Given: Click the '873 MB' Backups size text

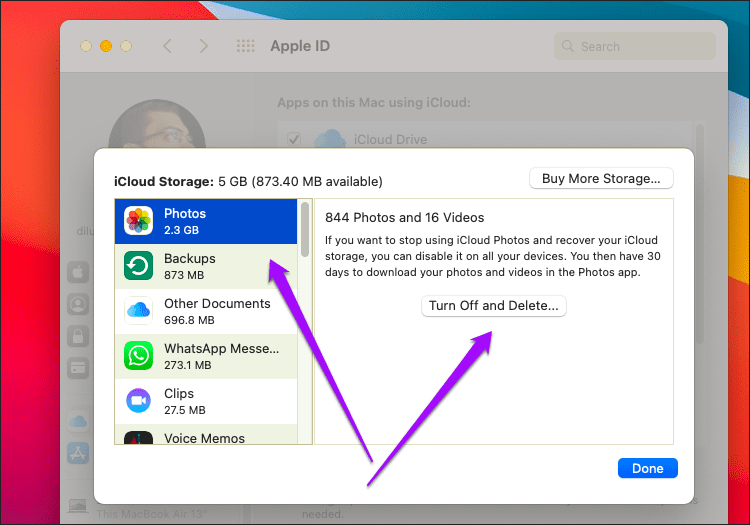Looking at the screenshot, I should tap(184, 275).
